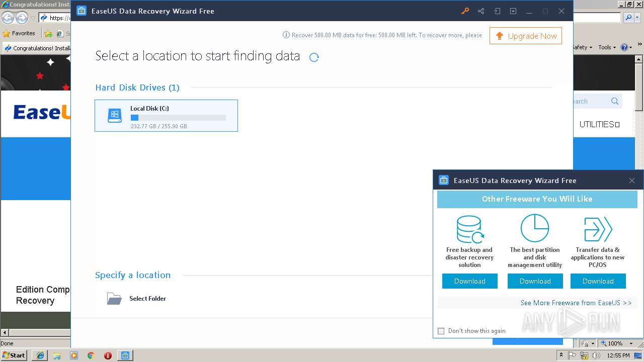Click the backup database icon in popup
Screen dimensions: 644x362
tap(470, 229)
